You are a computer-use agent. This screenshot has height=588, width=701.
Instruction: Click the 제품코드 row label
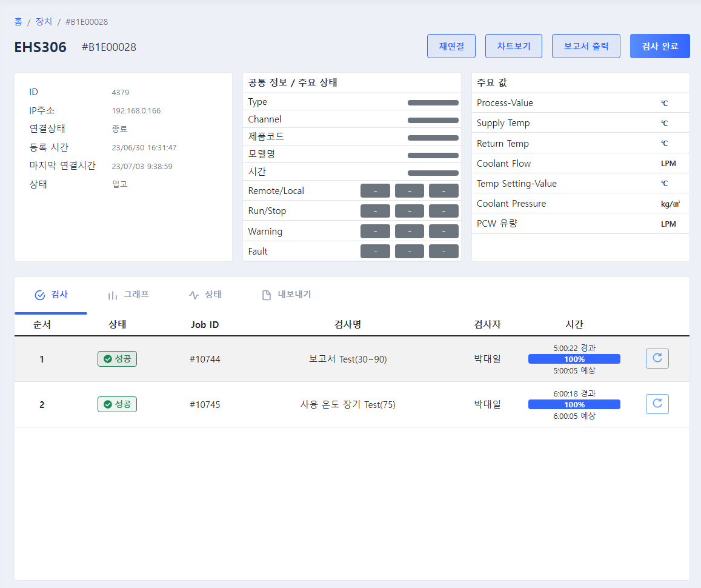click(266, 136)
